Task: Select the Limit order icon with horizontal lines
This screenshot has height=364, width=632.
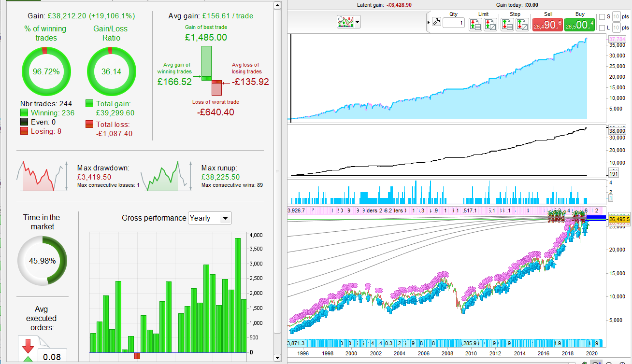Action: point(474,25)
